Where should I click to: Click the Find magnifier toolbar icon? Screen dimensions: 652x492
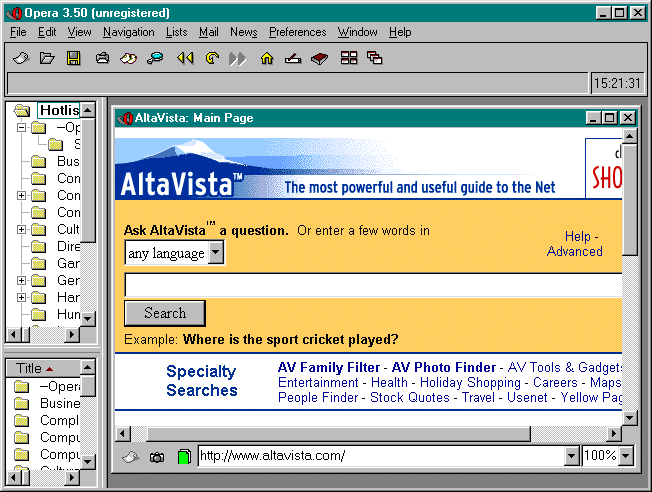click(x=155, y=58)
